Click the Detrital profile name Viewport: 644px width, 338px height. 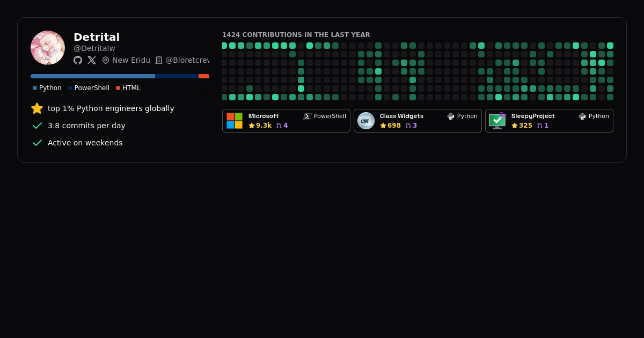coord(97,37)
